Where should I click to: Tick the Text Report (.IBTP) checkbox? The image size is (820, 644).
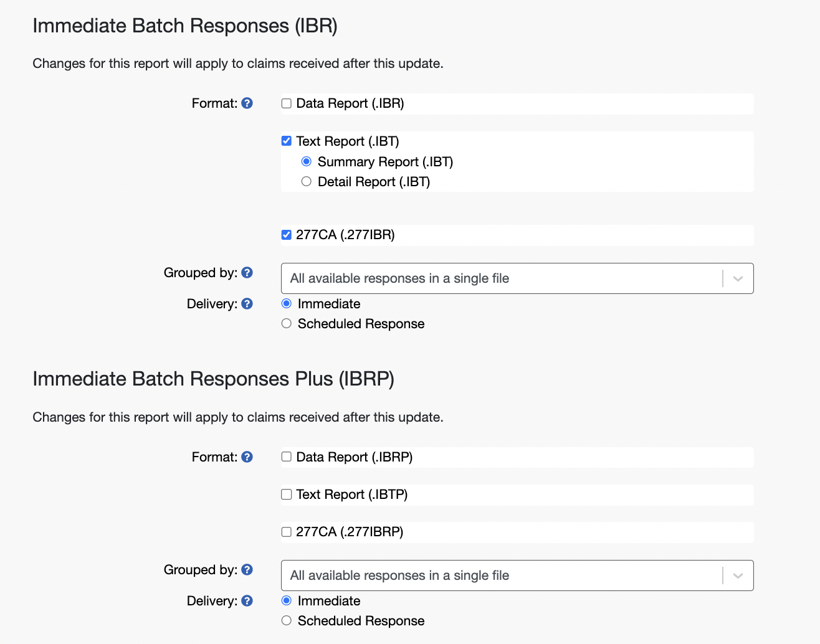[287, 495]
